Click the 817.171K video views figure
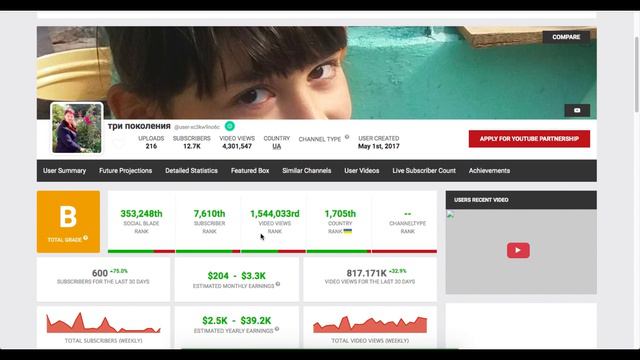The height and width of the screenshot is (360, 640). (x=367, y=273)
